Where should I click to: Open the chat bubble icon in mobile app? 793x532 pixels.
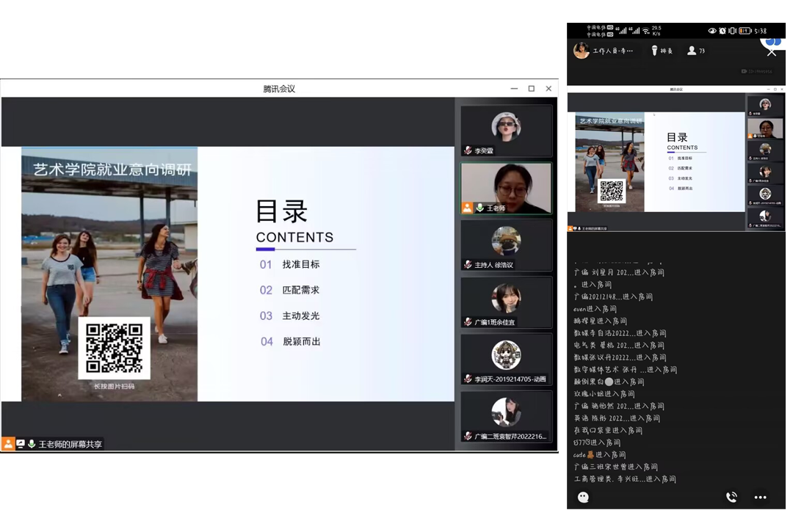pyautogui.click(x=583, y=497)
